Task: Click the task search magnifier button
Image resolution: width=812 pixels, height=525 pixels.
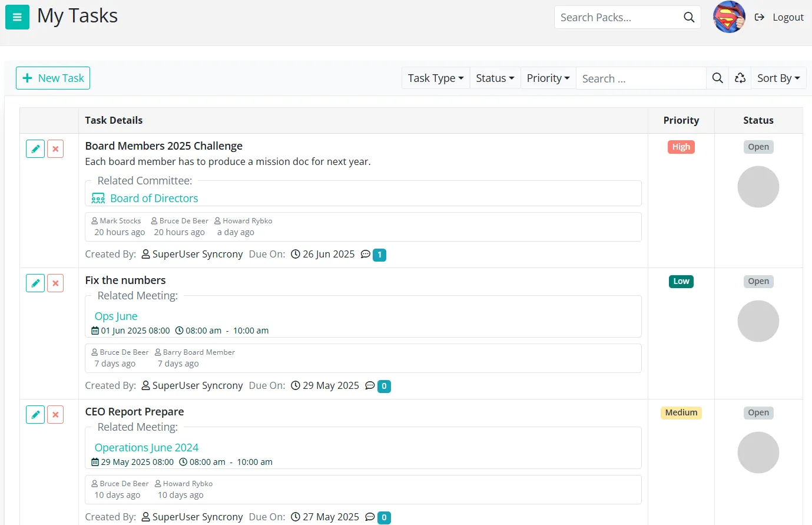Action: (717, 78)
